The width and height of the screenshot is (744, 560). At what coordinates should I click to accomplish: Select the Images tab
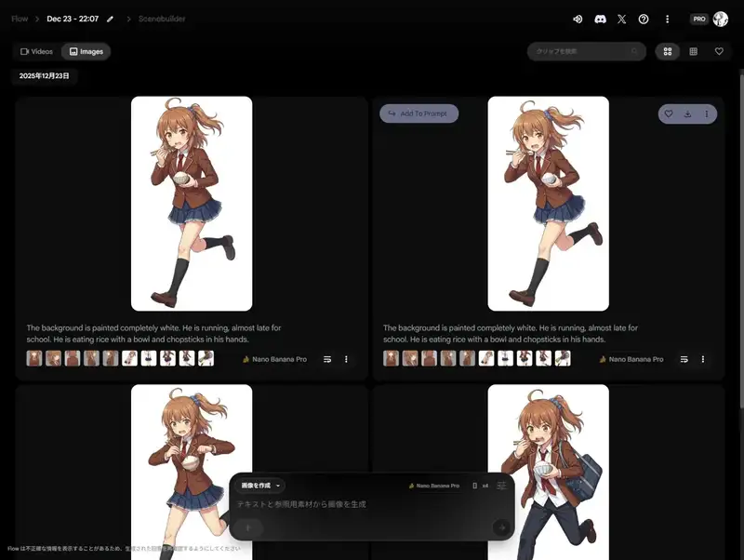tap(86, 52)
